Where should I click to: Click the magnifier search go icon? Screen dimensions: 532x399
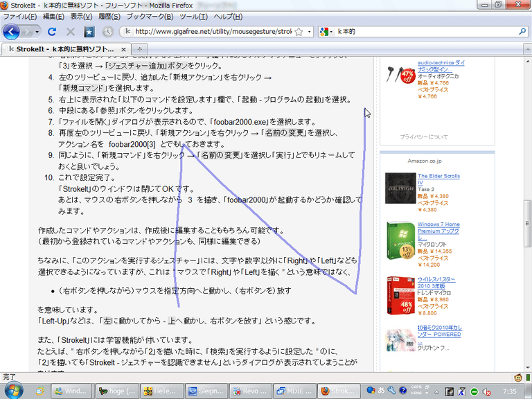522,32
